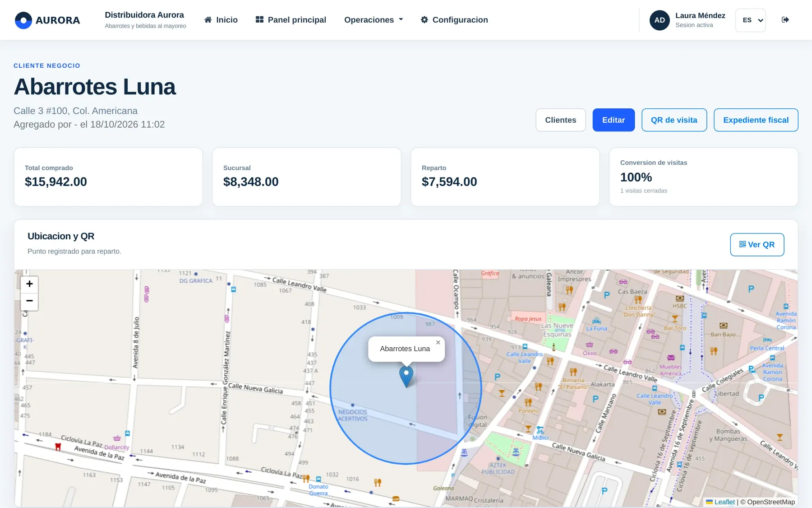Go to Inicio home link
812x508 pixels.
pos(221,20)
